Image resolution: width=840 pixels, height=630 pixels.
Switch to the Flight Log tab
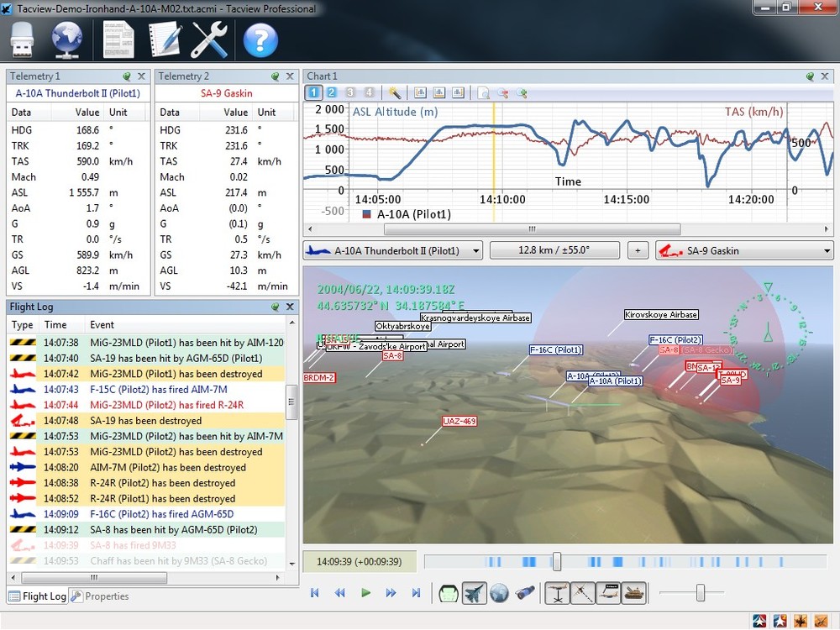[x=38, y=596]
